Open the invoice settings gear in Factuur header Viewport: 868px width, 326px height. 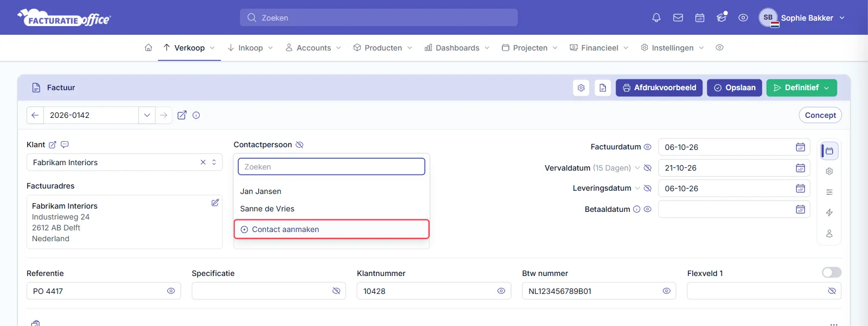point(581,88)
